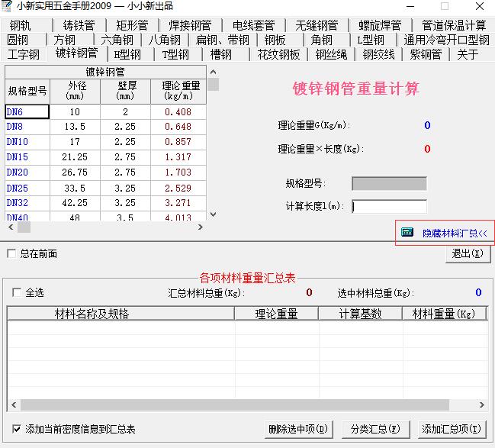Click the 2.529 theoretical weight cell

(178, 188)
